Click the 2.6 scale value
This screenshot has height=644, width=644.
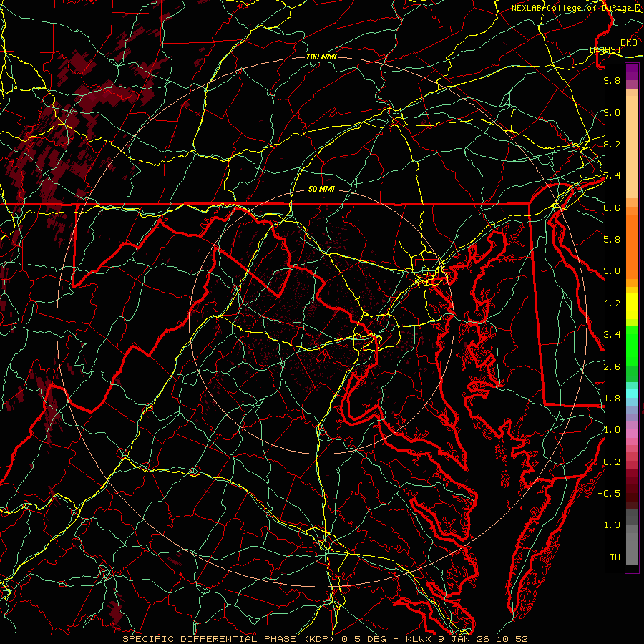pos(612,367)
